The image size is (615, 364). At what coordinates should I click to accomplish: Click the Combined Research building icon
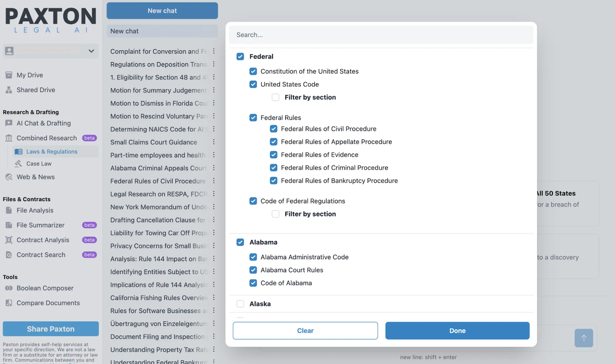point(9,138)
